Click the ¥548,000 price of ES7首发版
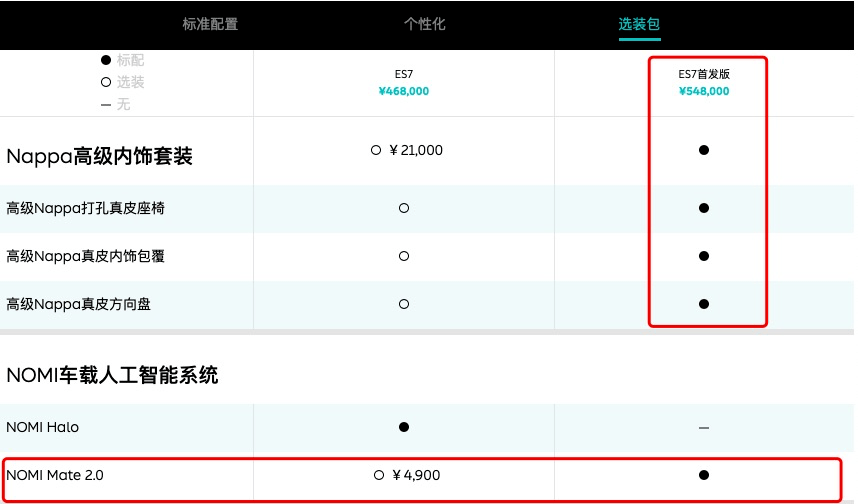Image resolution: width=858 pixels, height=504 pixels. [704, 91]
